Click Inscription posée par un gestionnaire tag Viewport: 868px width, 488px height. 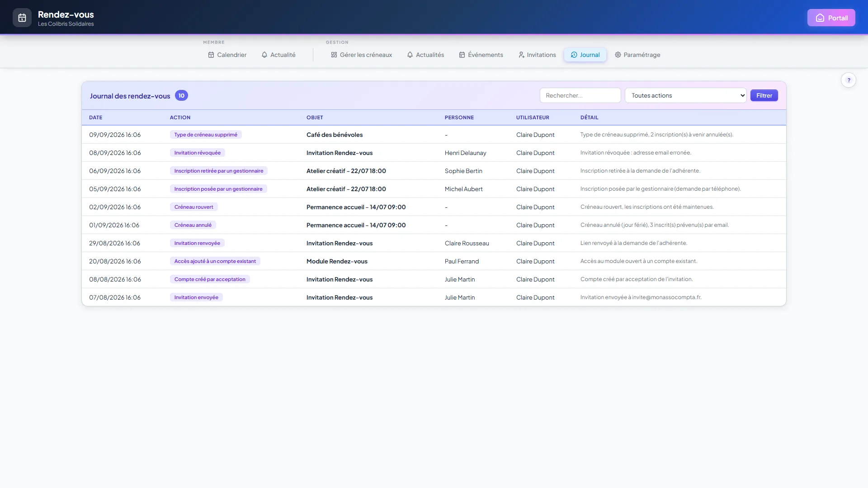tap(218, 189)
